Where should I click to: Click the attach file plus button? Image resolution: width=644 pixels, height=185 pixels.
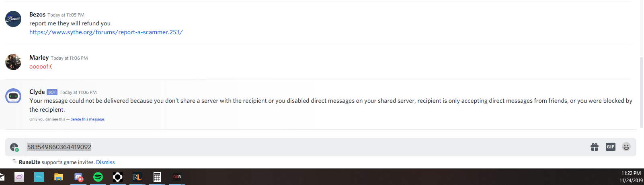pos(14,147)
